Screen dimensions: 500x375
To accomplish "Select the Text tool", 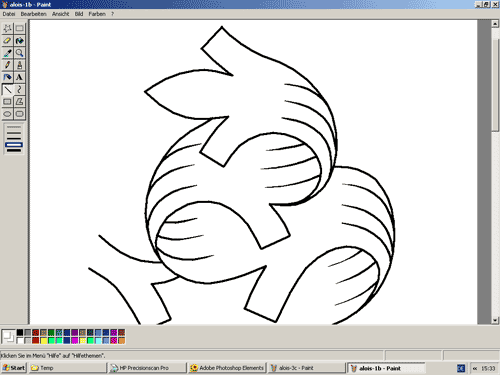I will pyautogui.click(x=20, y=77).
